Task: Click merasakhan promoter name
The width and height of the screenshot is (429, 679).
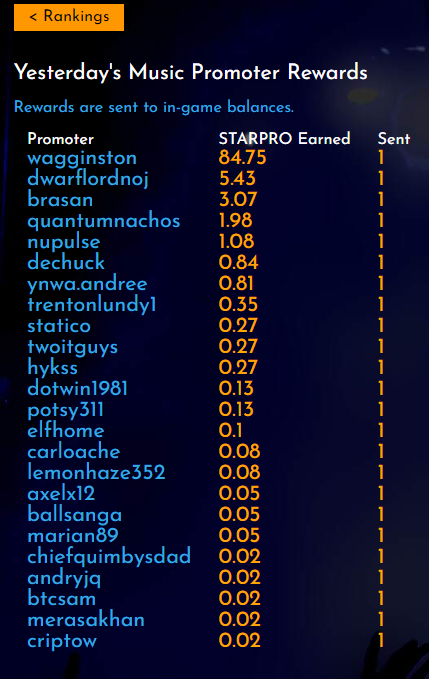Action: tap(86, 619)
